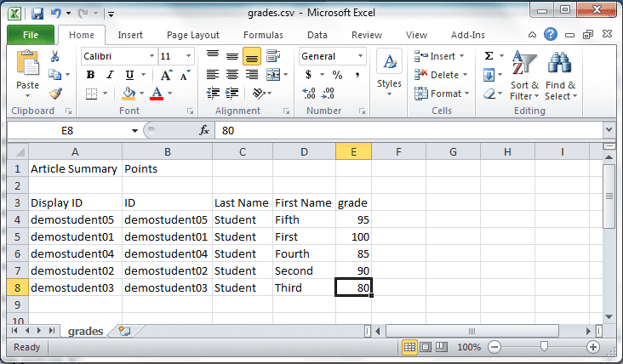Increase the cell indent
623x364 pixels.
tap(232, 94)
